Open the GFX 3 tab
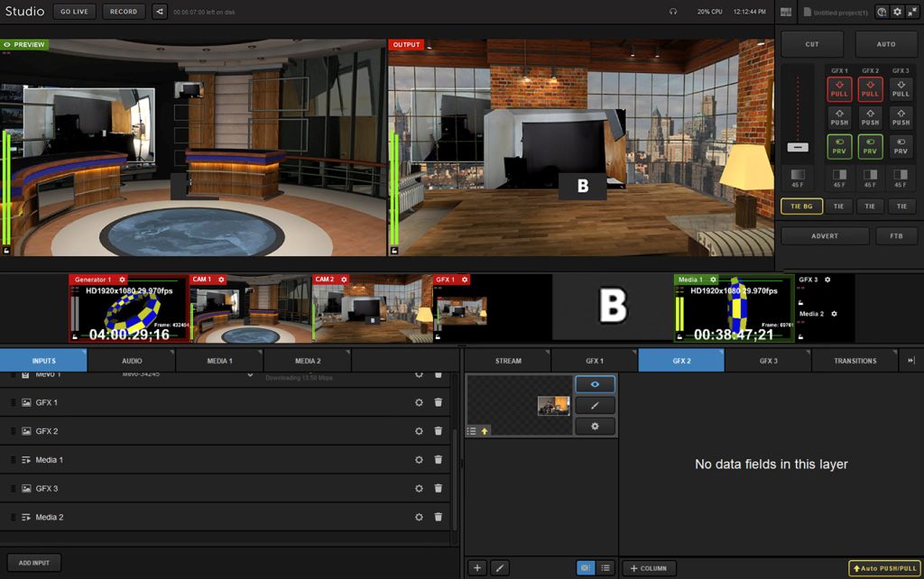924x579 pixels. 768,361
